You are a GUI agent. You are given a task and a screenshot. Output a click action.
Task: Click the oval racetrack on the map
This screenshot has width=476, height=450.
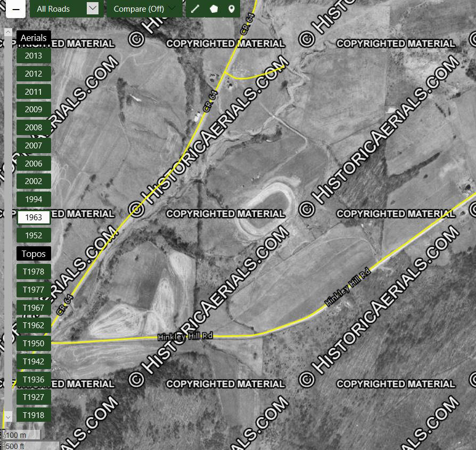pos(266,208)
